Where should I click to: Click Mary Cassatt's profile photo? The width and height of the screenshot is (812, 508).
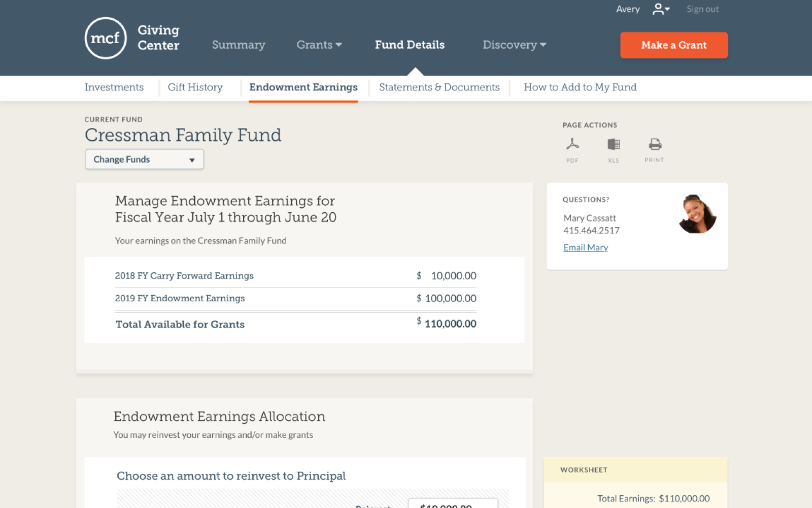pyautogui.click(x=697, y=214)
